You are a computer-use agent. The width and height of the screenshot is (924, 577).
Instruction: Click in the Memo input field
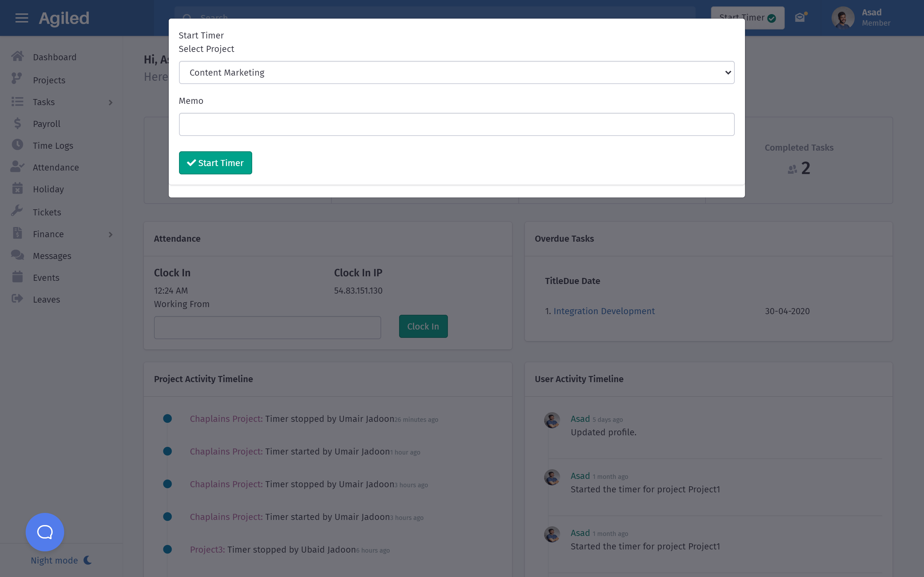(456, 124)
